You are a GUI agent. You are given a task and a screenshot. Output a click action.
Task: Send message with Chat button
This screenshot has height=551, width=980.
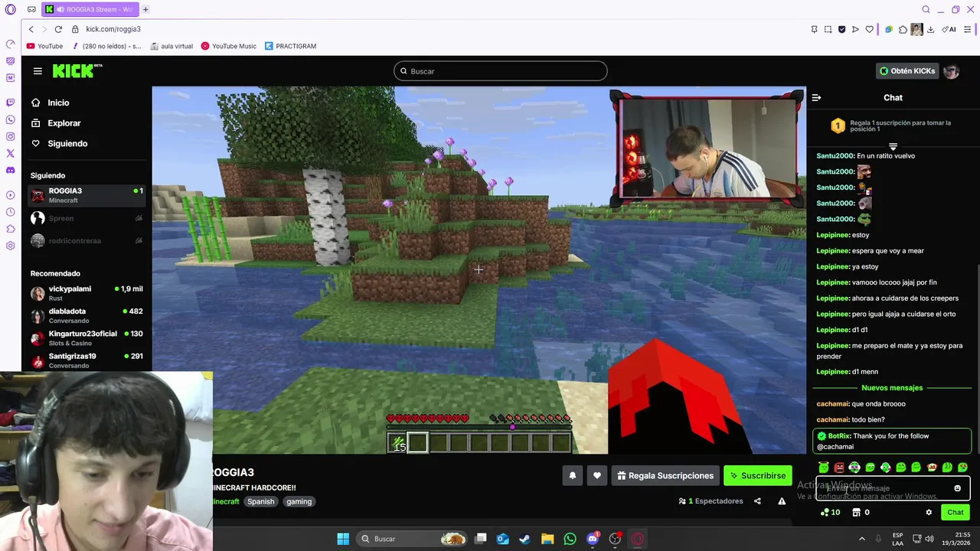[x=955, y=513]
